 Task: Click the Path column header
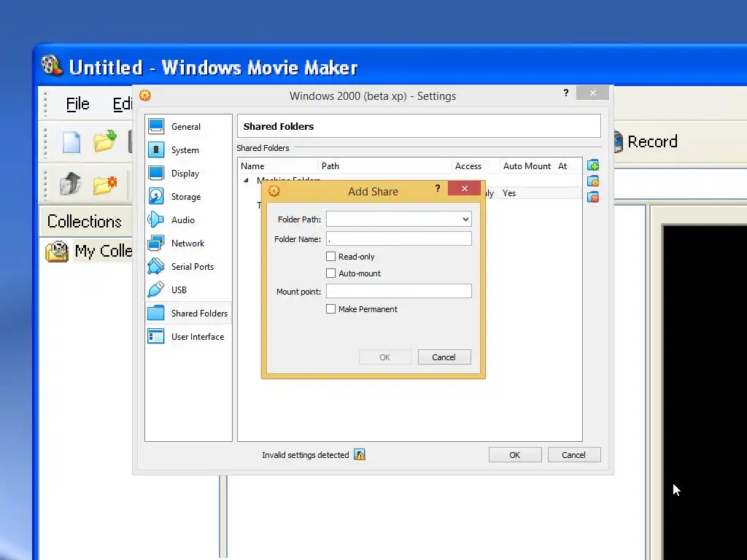pyautogui.click(x=385, y=166)
